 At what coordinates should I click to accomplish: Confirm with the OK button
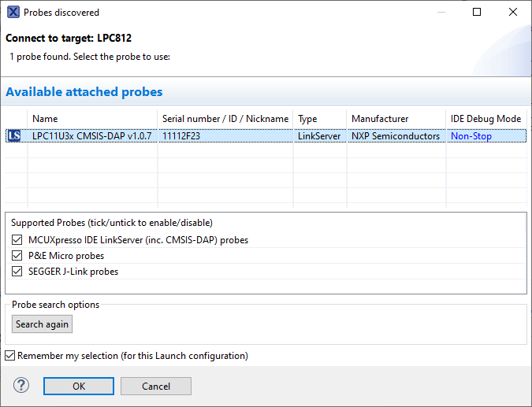coord(79,387)
